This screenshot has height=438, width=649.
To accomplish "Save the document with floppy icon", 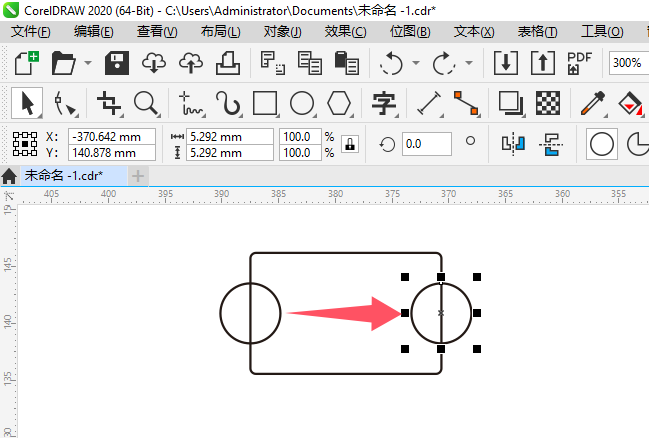I will point(117,63).
